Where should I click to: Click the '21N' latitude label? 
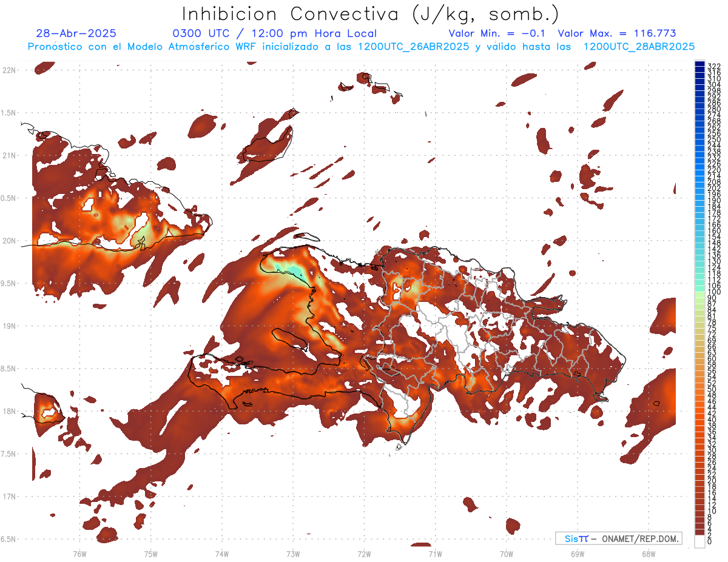click(x=9, y=155)
